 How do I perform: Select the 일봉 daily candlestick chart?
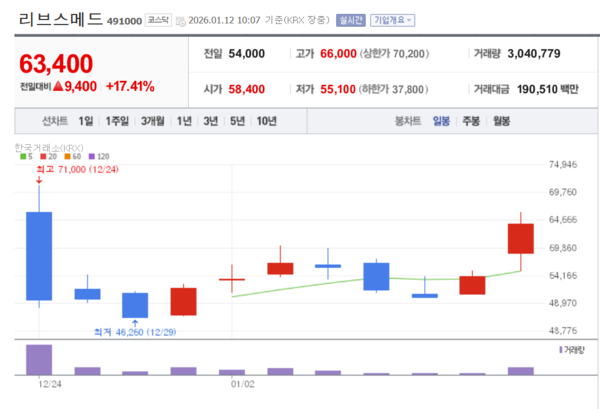[441, 122]
